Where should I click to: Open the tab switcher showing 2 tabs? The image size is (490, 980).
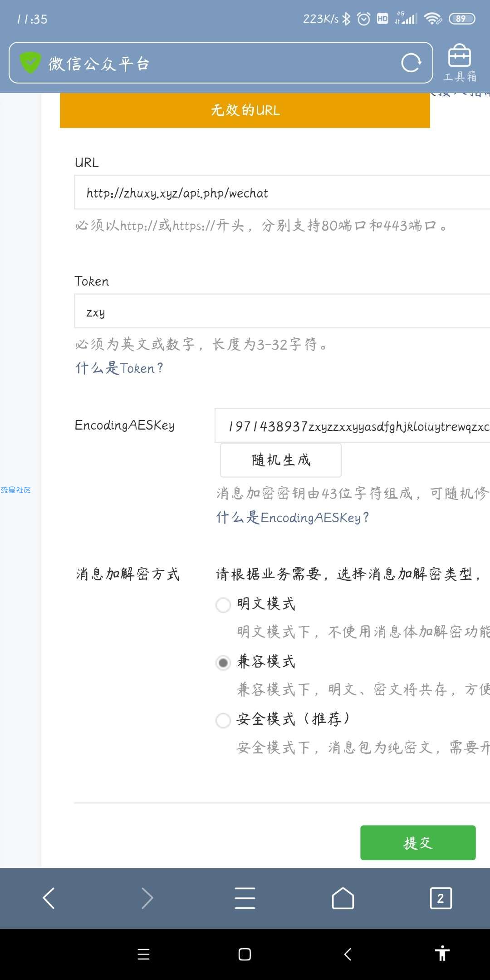pyautogui.click(x=441, y=898)
